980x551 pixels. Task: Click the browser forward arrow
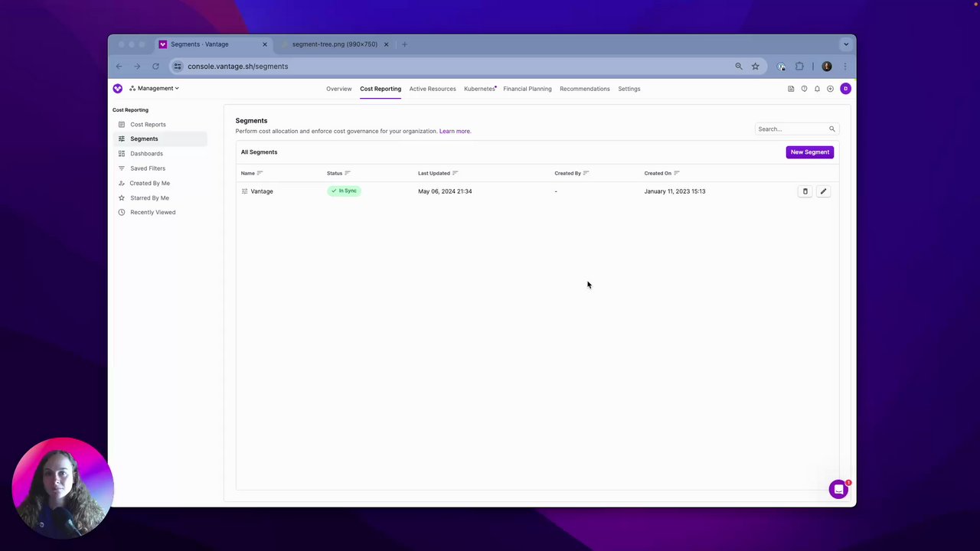pos(137,67)
